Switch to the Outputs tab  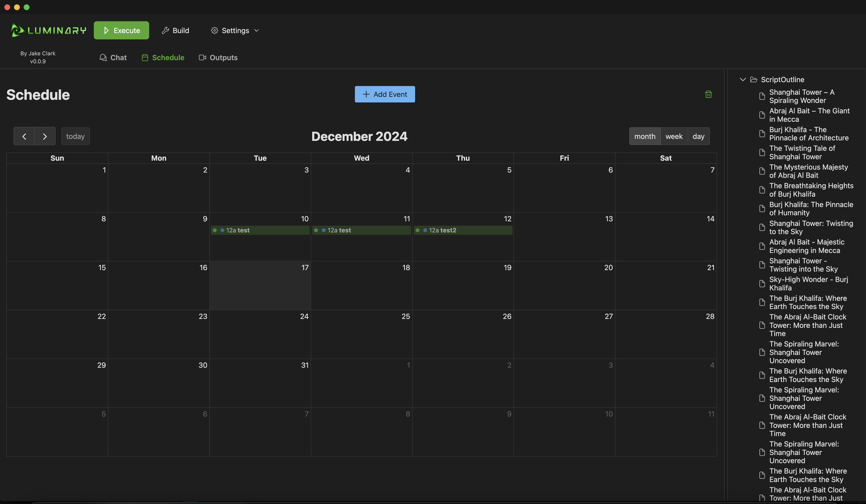218,57
